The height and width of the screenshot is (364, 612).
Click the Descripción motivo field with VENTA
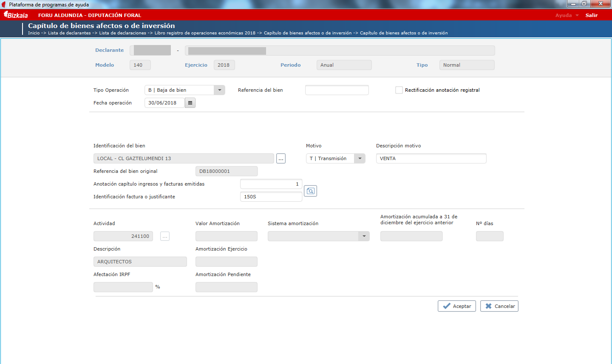tap(431, 158)
